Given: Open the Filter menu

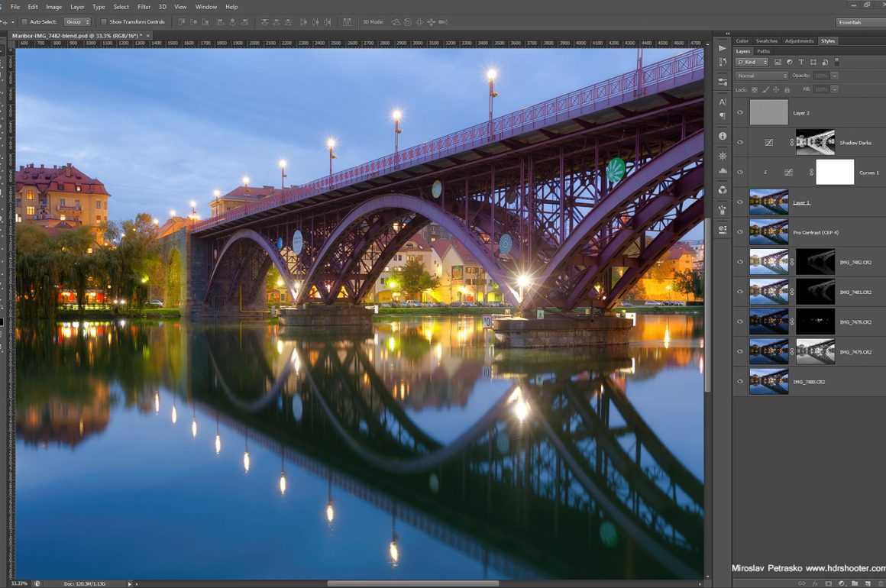Looking at the screenshot, I should 144,7.
